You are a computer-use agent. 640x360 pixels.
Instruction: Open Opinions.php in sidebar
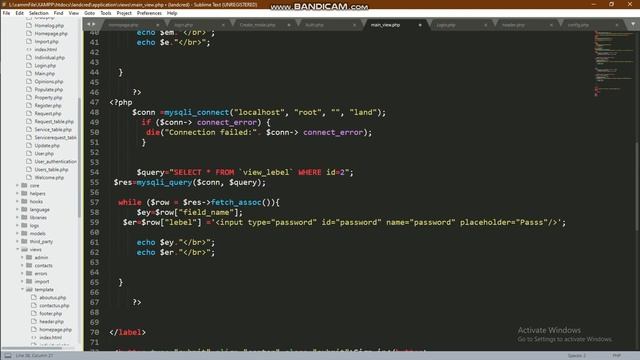pos(49,82)
